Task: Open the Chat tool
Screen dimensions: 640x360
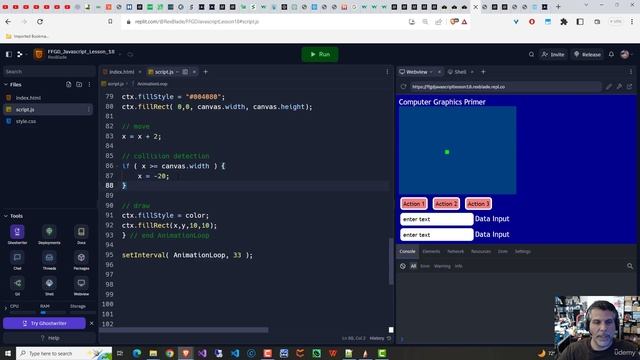Action: point(17,260)
